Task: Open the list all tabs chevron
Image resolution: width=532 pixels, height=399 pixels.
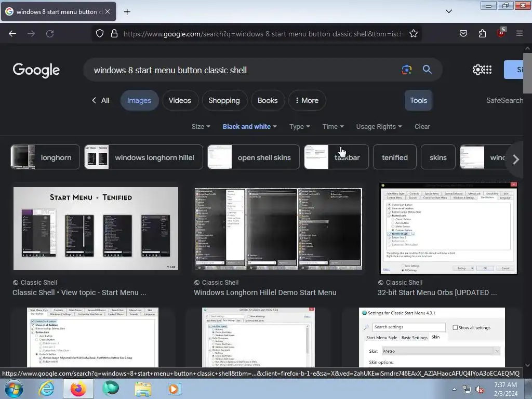Action: point(449,11)
